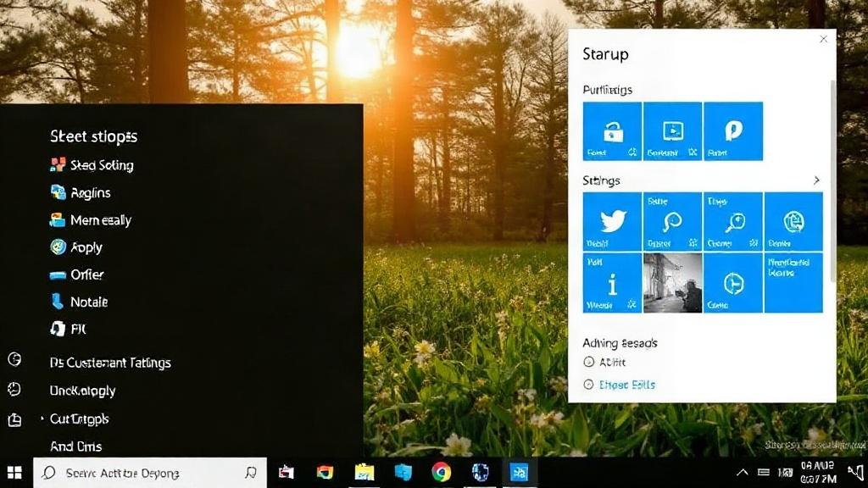Select the ADifit radio option
Viewport: 868px width, 488px height.
click(589, 363)
